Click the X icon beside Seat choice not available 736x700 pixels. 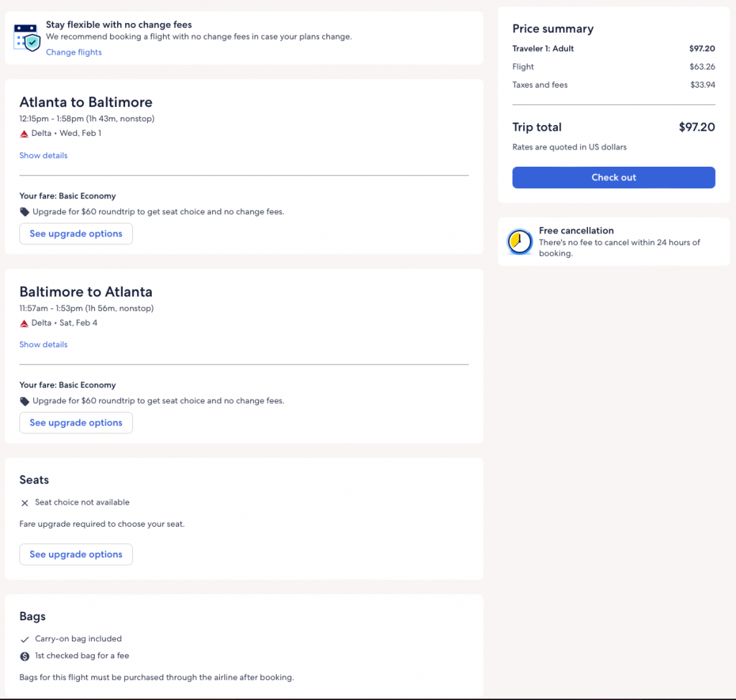pos(24,503)
